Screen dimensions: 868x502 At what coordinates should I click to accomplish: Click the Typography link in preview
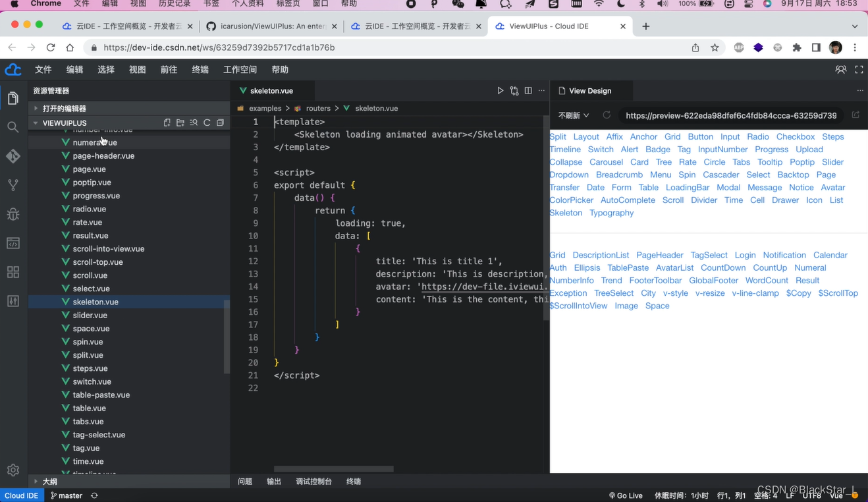pyautogui.click(x=611, y=213)
